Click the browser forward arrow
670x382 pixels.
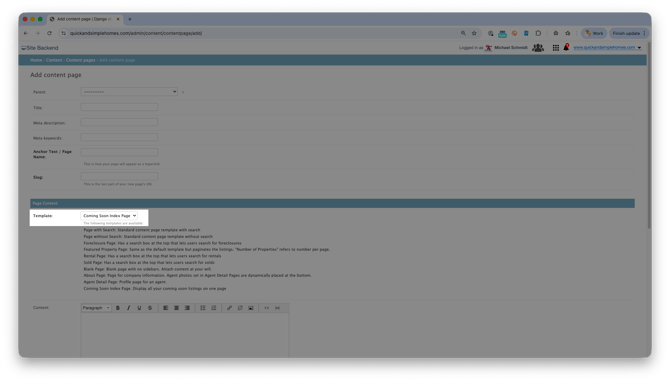click(38, 33)
